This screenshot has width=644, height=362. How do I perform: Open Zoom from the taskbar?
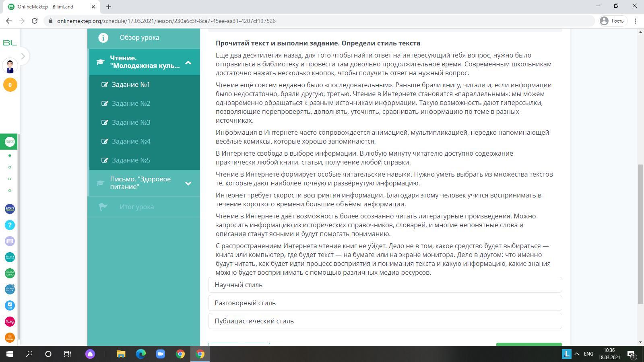tap(161, 354)
